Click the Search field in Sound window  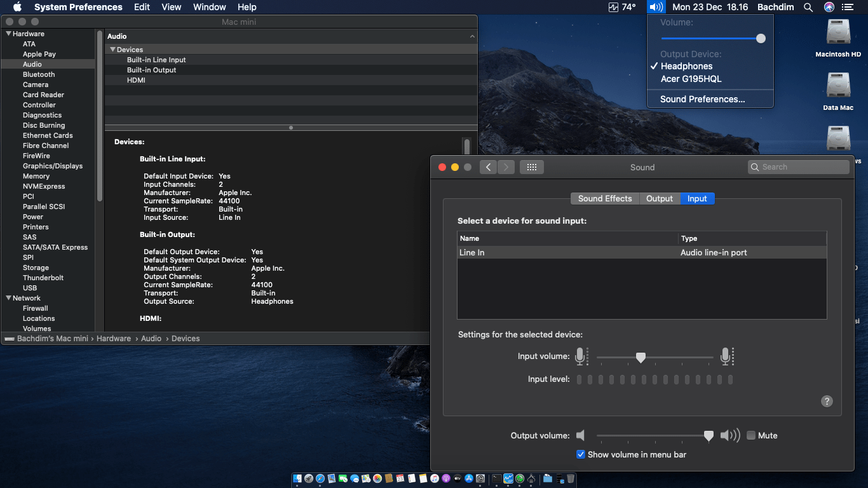(x=799, y=167)
